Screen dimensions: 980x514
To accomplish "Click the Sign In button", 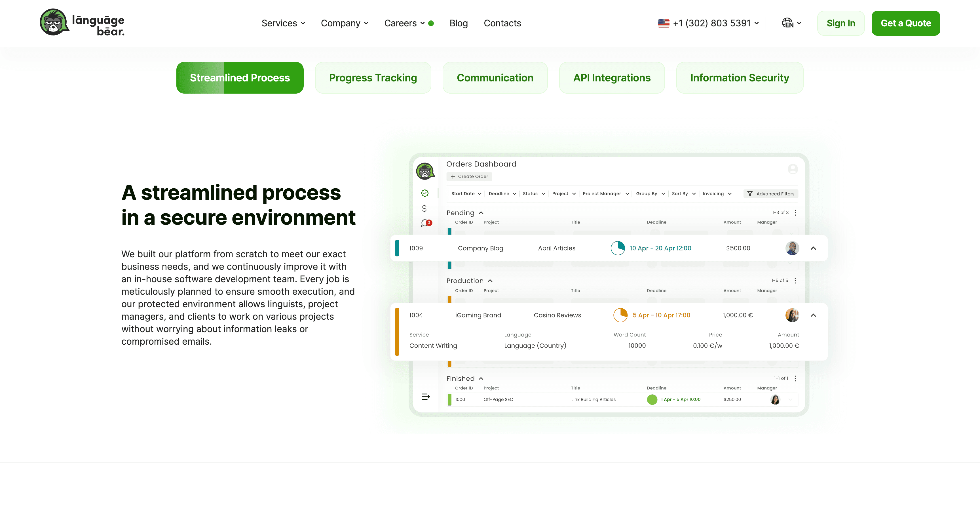I will [x=840, y=23].
